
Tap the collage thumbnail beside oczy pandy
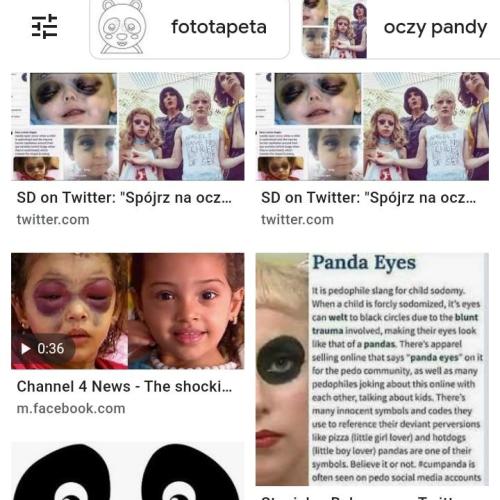tap(334, 29)
